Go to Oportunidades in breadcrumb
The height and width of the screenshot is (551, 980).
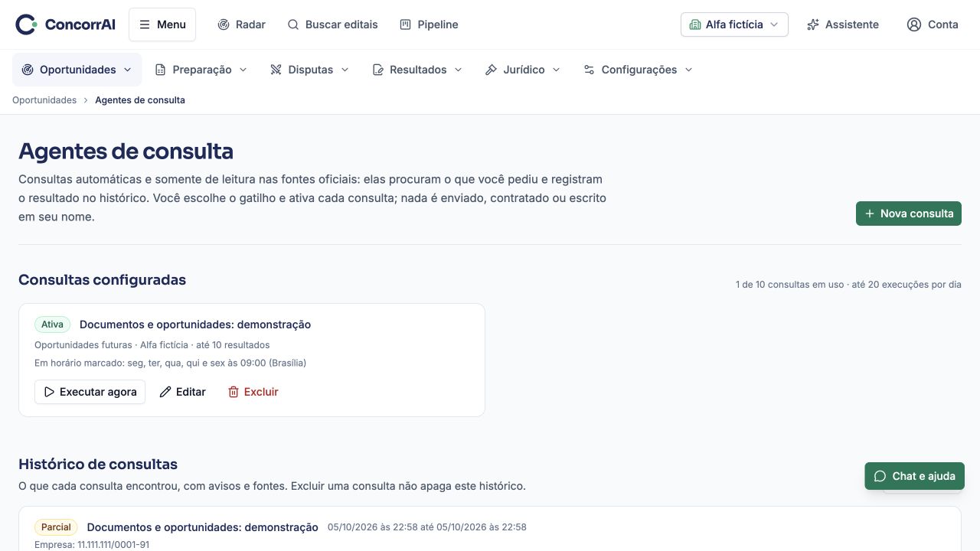(x=44, y=100)
